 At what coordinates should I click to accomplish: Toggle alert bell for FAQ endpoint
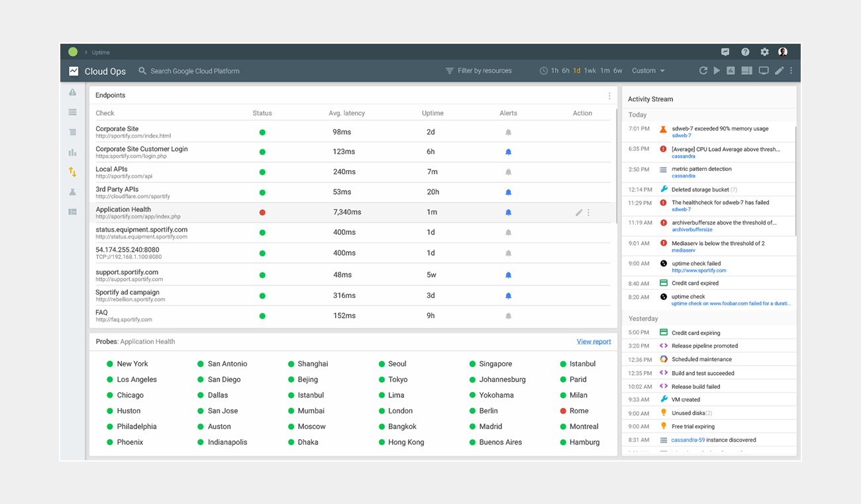(x=509, y=317)
